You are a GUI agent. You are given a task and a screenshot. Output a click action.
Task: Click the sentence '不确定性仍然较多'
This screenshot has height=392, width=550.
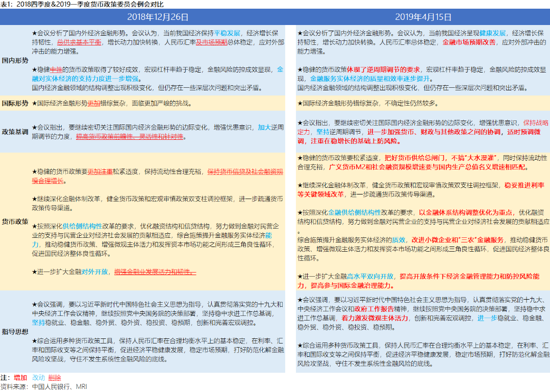point(410,103)
